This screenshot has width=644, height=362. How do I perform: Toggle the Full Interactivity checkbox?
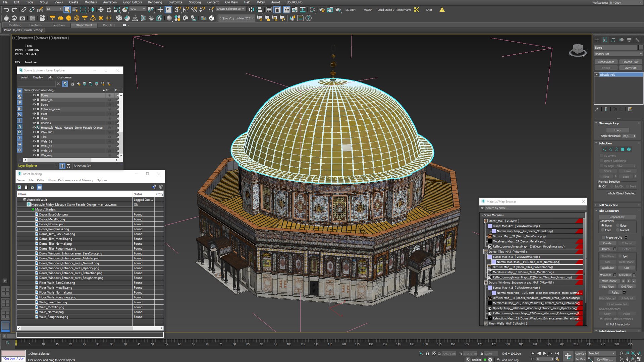coord(607,324)
